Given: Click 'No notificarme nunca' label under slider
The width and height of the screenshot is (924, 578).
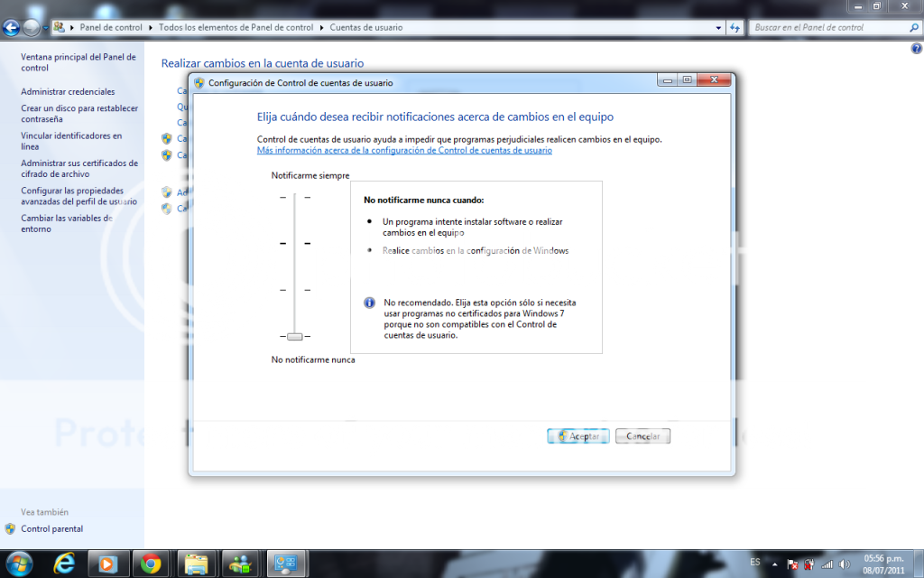Looking at the screenshot, I should (313, 359).
